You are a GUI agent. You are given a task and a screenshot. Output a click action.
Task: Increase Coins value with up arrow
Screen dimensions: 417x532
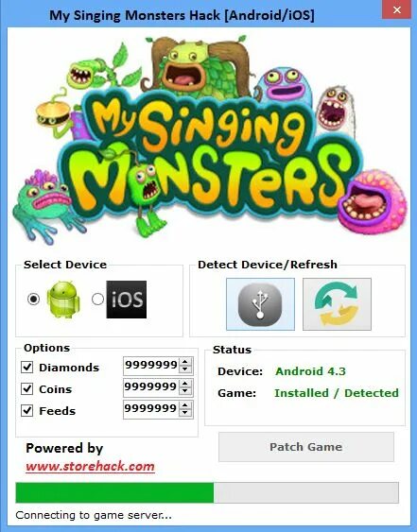click(185, 384)
